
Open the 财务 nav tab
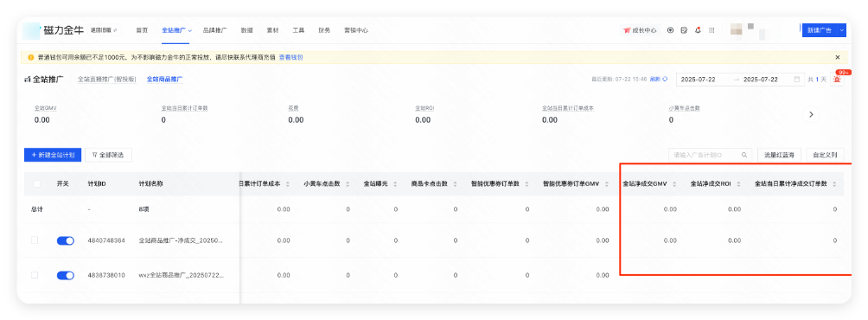tap(324, 30)
